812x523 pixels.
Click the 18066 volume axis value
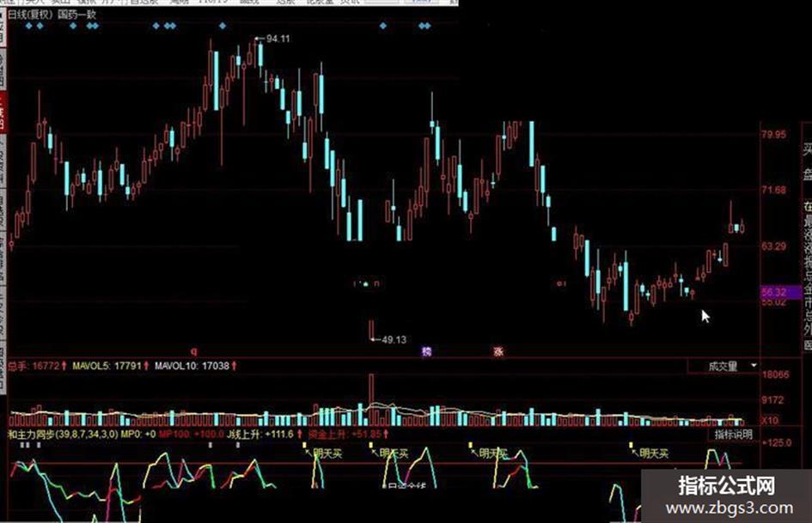(775, 374)
